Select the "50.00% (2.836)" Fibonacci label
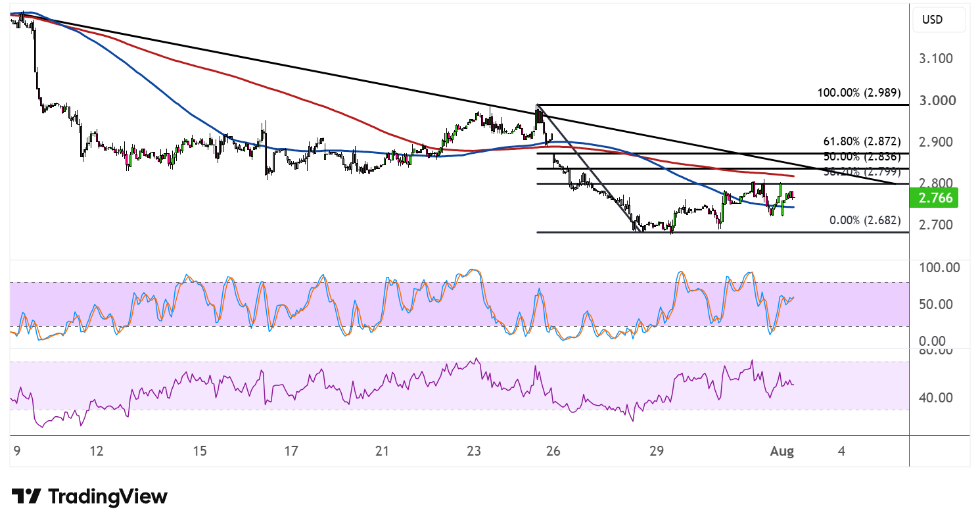The width and height of the screenshot is (980, 526). coord(862,157)
